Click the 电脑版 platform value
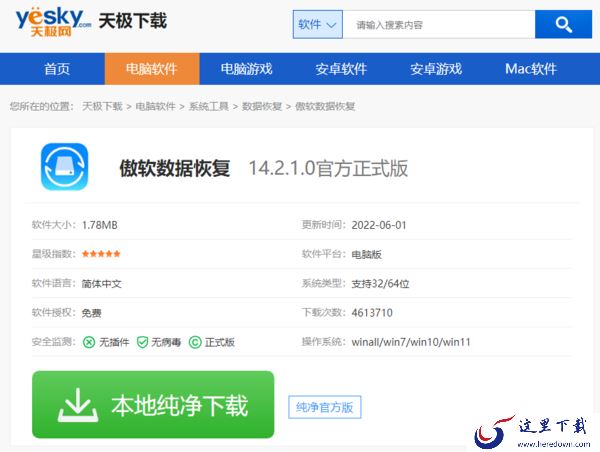600x452 pixels. point(367,255)
